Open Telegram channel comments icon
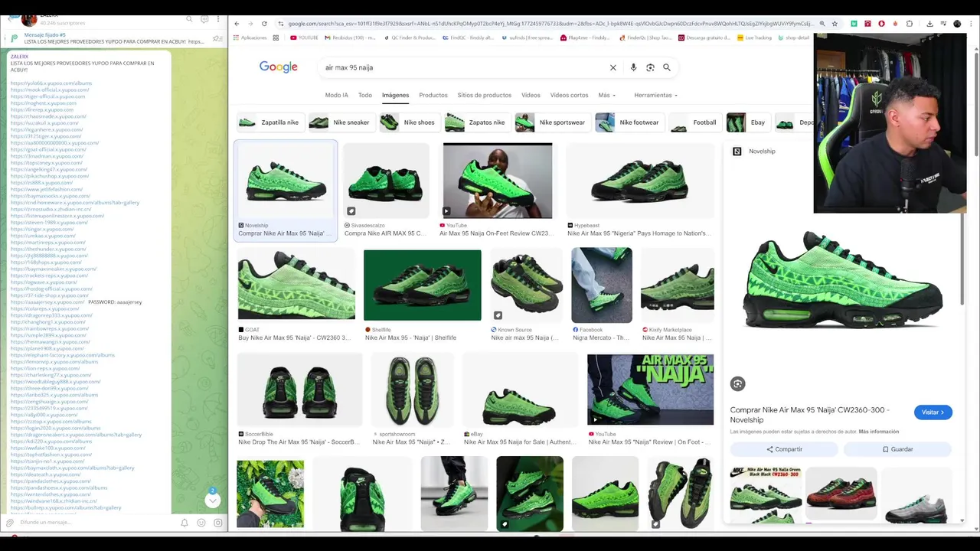 click(x=204, y=18)
